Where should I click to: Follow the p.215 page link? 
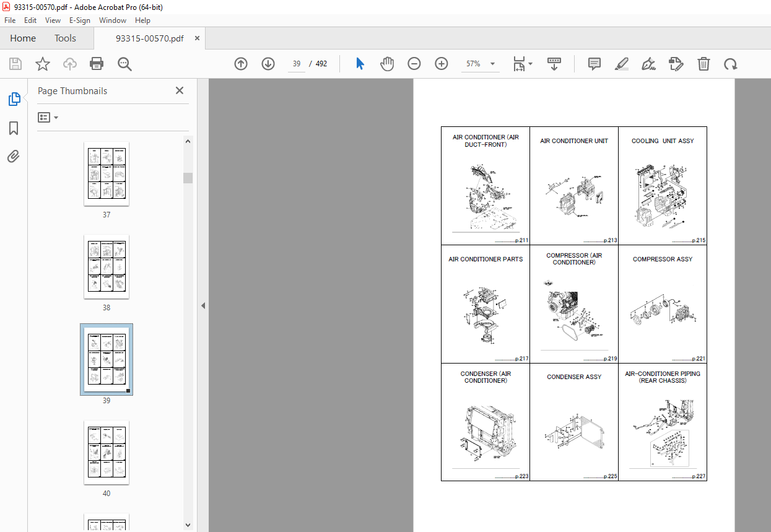[689, 240]
